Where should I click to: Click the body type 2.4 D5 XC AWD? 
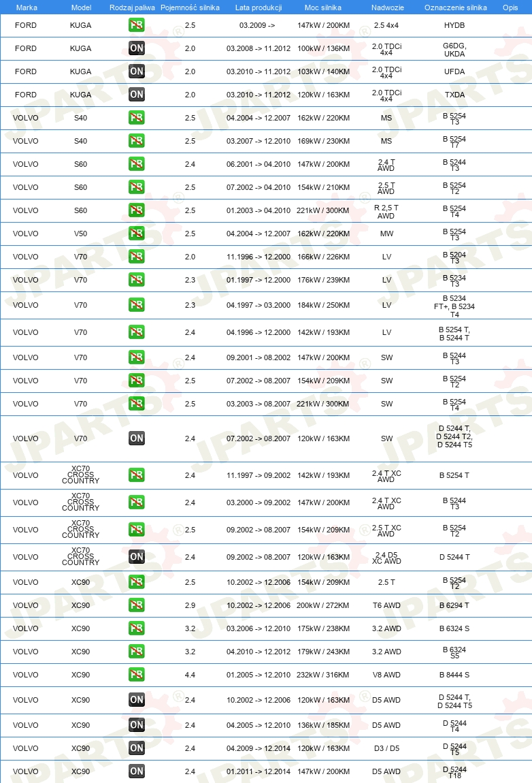click(387, 558)
